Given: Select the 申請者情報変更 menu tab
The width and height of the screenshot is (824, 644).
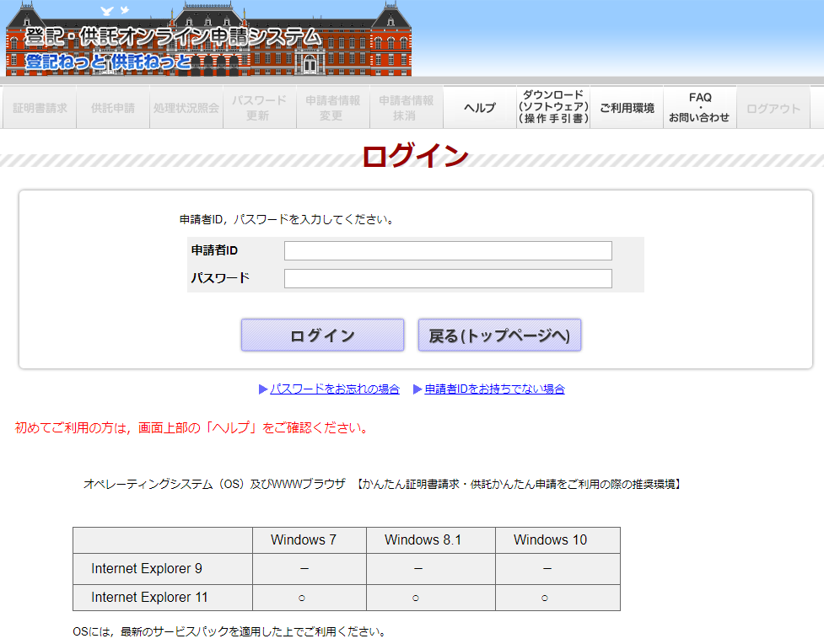Looking at the screenshot, I should [332, 108].
